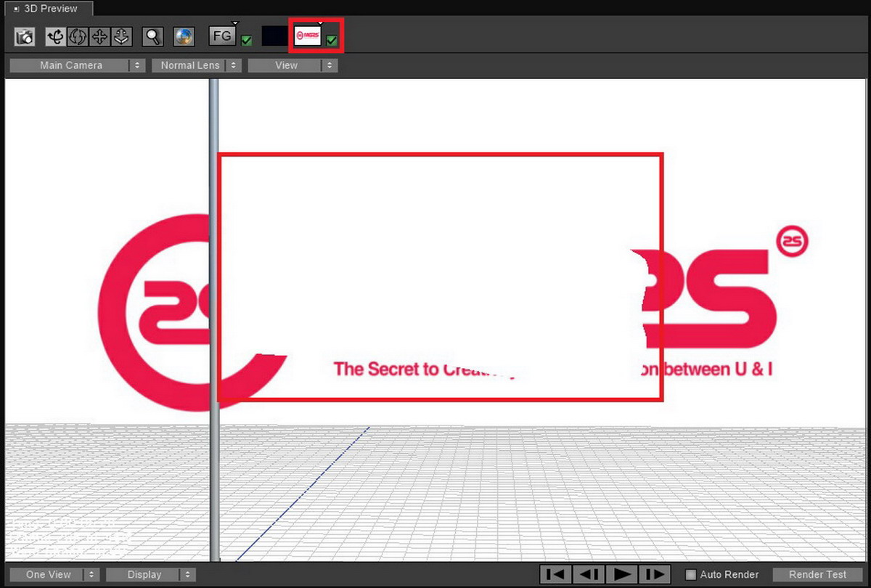Click the dark background color swatch

[x=274, y=36]
